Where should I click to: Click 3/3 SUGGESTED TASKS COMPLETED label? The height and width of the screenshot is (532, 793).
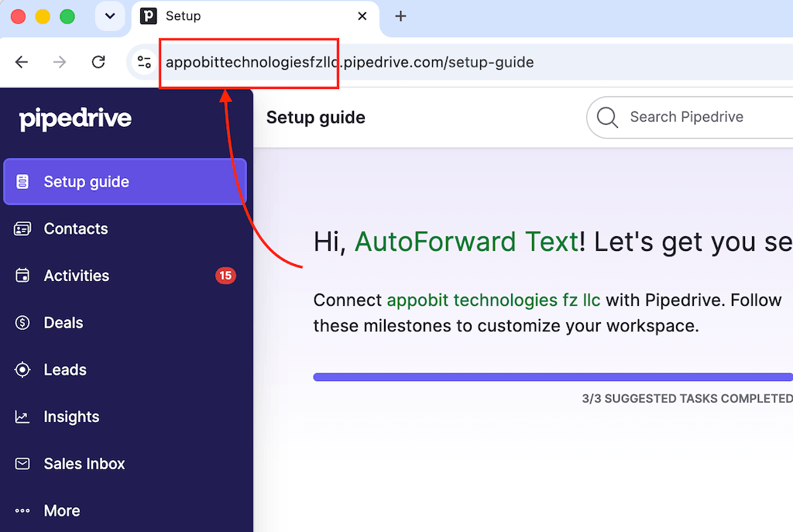tap(688, 399)
